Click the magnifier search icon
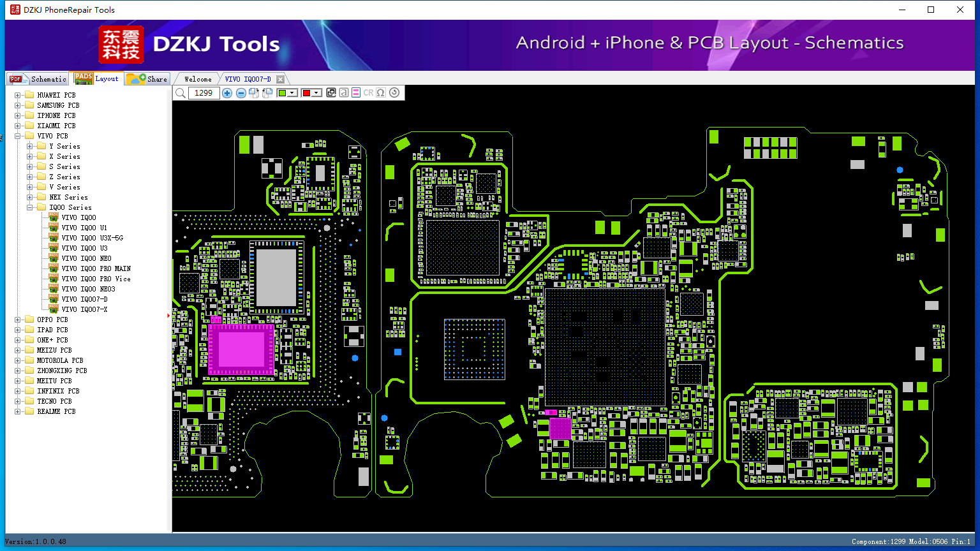The width and height of the screenshot is (980, 551). pos(181,93)
